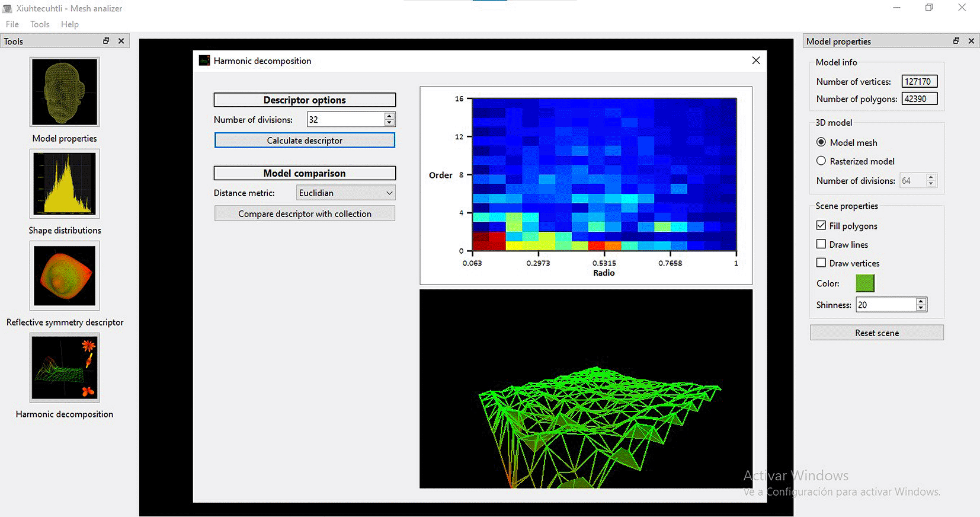Click the Reflective symmetry descriptor label
This screenshot has height=517, width=980.
(x=65, y=322)
